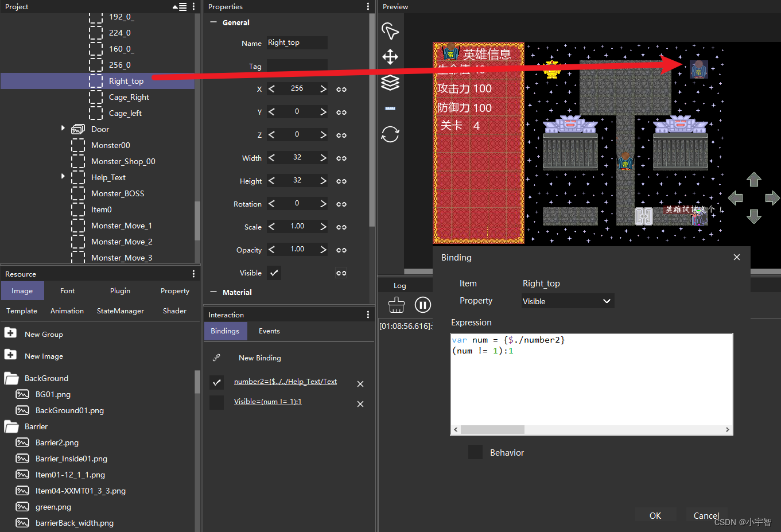Viewport: 781px width, 532px height.
Task: Click the layers icon in Preview toolbar
Action: coord(390,83)
